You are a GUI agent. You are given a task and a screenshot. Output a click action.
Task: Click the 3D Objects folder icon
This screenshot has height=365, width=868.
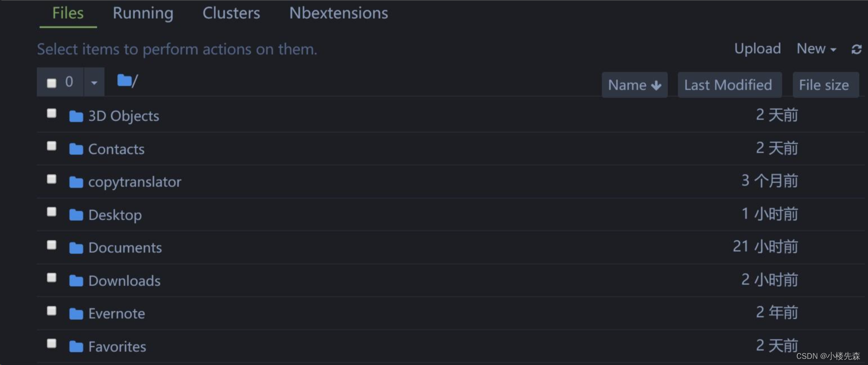coord(76,116)
